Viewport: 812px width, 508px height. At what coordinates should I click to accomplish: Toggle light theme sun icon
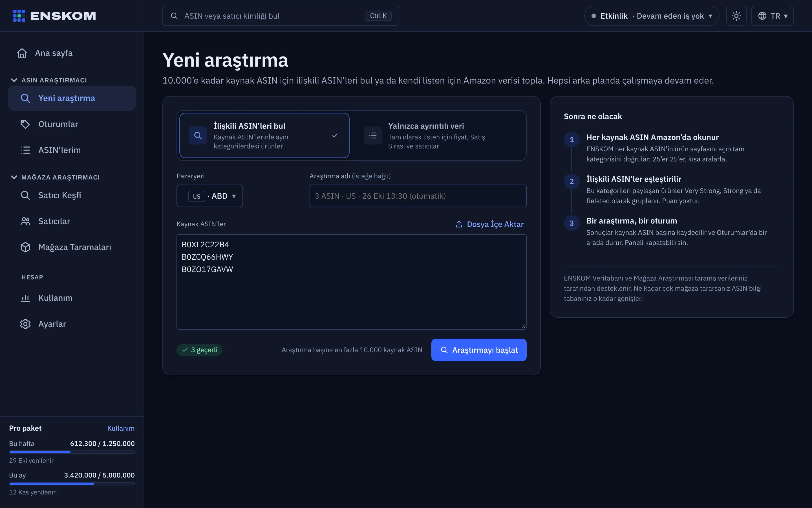click(x=736, y=16)
